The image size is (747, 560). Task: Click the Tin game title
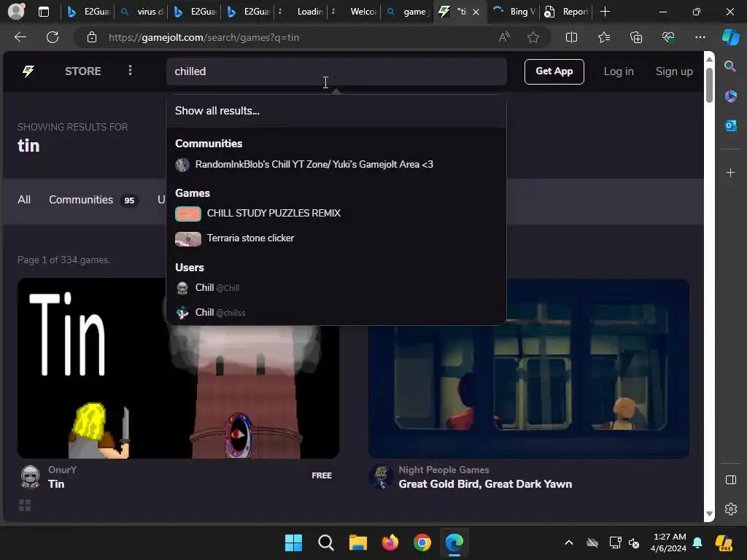coord(56,484)
